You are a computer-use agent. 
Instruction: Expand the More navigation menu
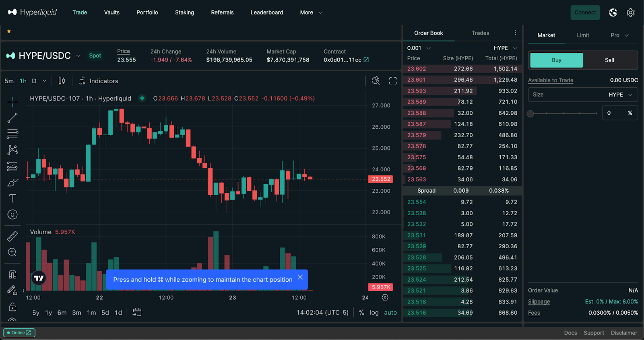coord(312,12)
